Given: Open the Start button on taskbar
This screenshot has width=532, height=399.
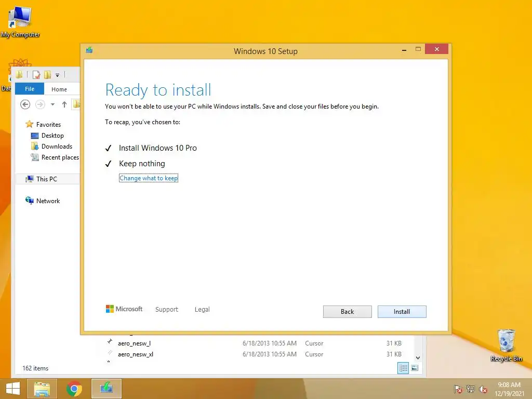Looking at the screenshot, I should pyautogui.click(x=13, y=389).
